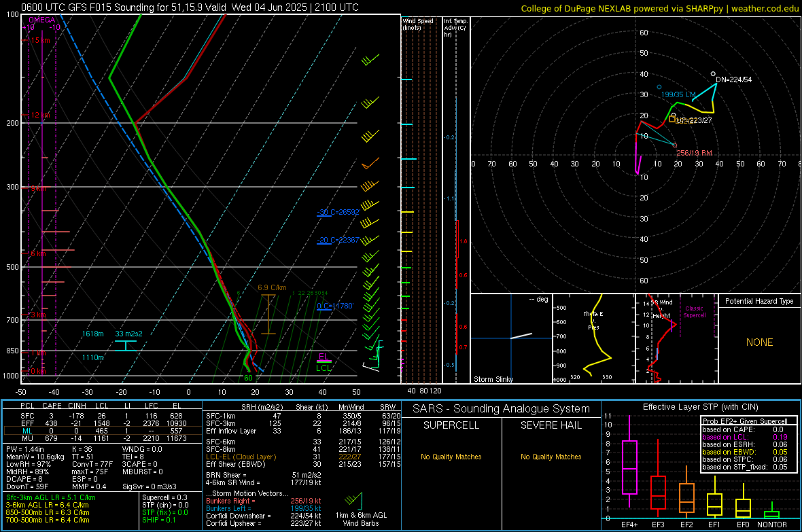The height and width of the screenshot is (532, 802).
Task: Select the 'UP=223/27' hodograph label
Action: coord(694,121)
